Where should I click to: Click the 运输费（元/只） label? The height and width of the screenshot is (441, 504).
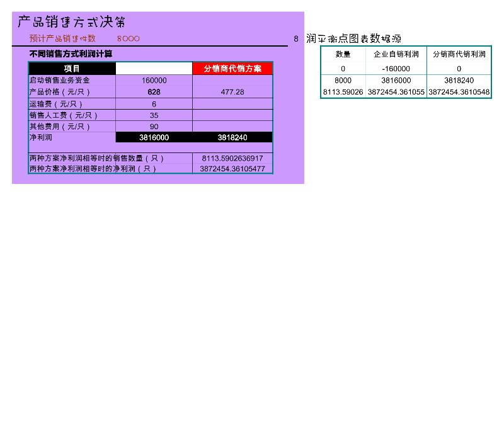56,104
